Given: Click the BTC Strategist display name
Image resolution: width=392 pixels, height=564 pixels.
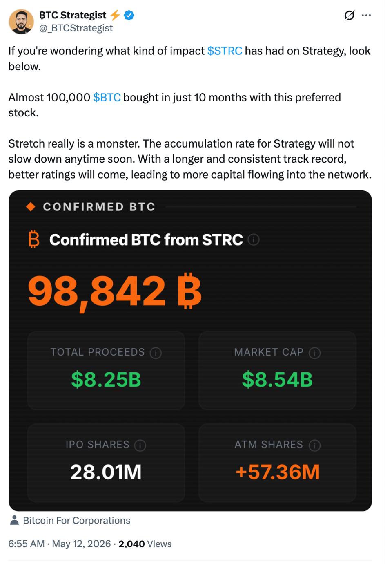Looking at the screenshot, I should point(73,15).
